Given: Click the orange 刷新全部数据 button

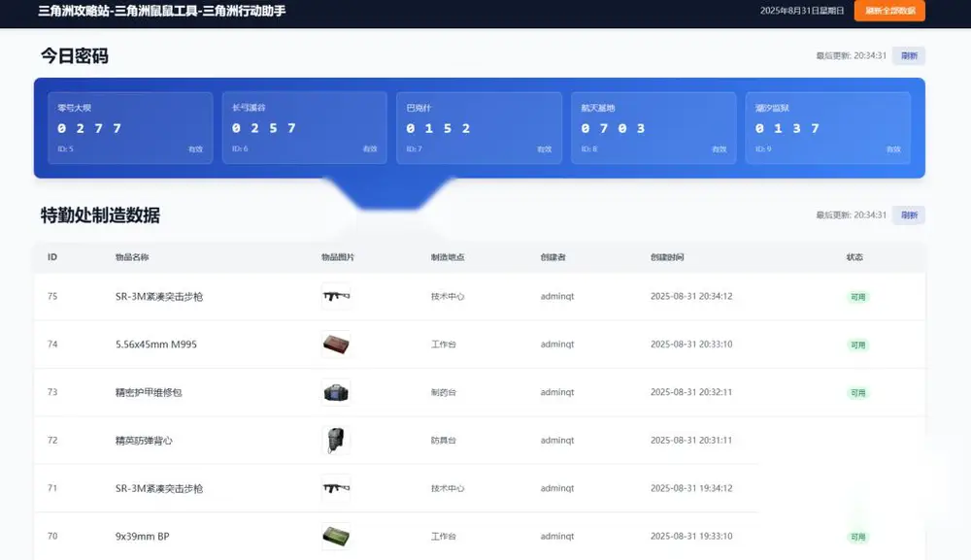Looking at the screenshot, I should point(889,11).
